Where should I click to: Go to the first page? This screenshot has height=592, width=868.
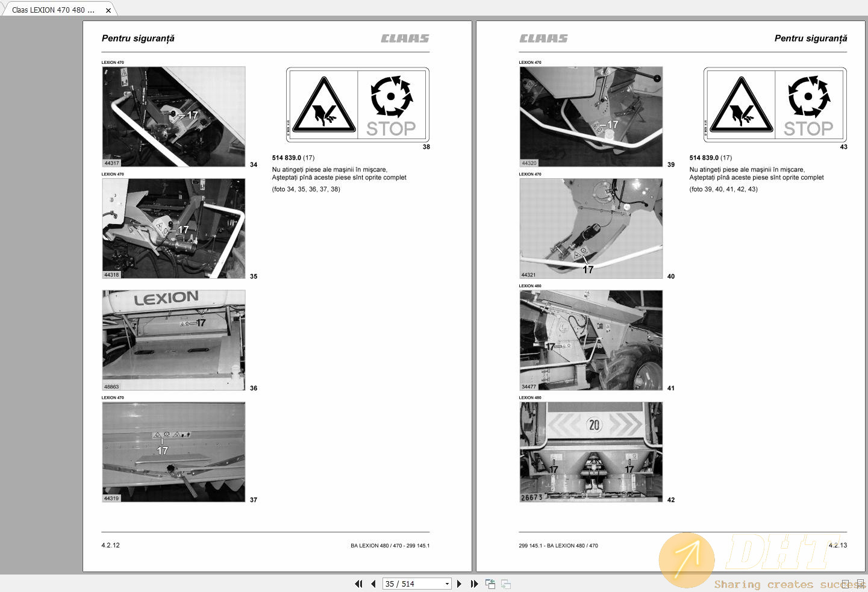point(358,584)
